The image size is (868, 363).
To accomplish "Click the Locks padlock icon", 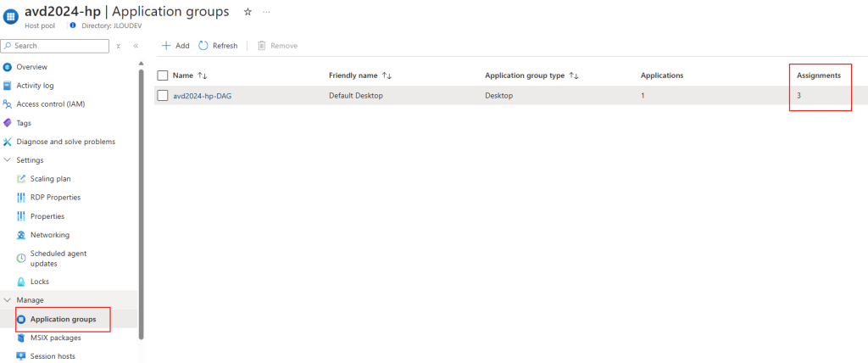I will pos(21,282).
